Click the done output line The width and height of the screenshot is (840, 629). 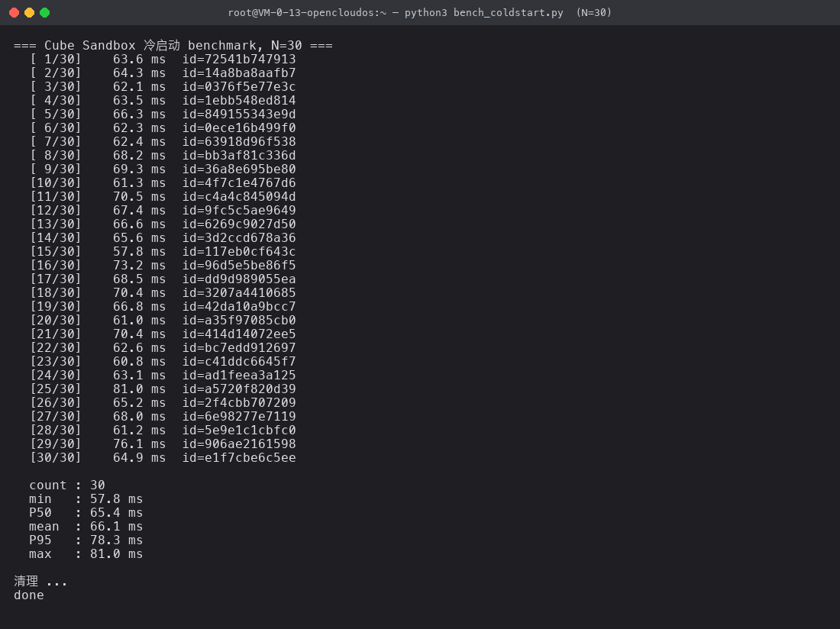coord(29,595)
